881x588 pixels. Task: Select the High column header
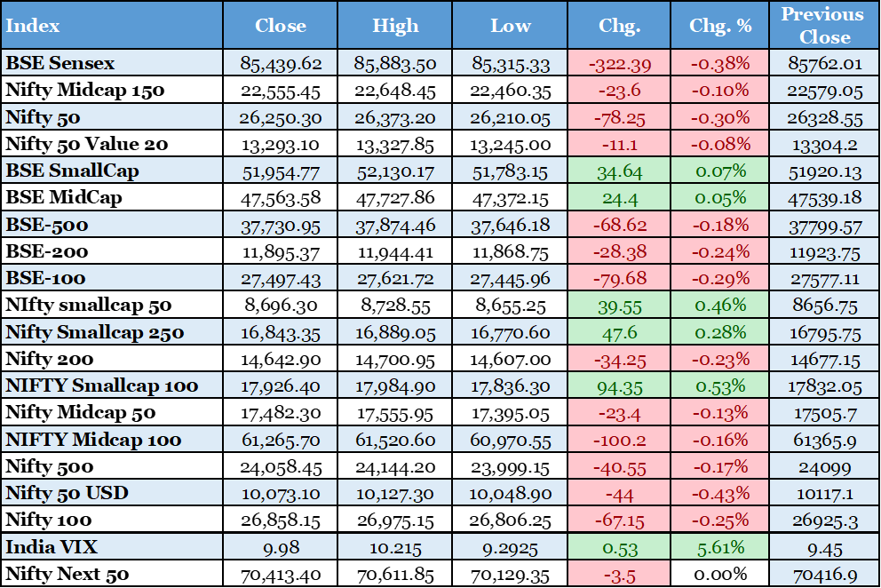395,26
